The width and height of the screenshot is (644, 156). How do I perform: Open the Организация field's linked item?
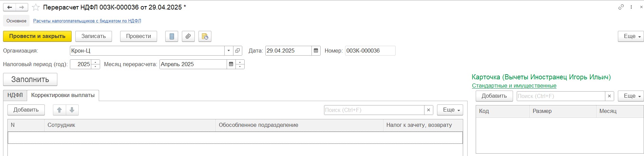click(238, 51)
